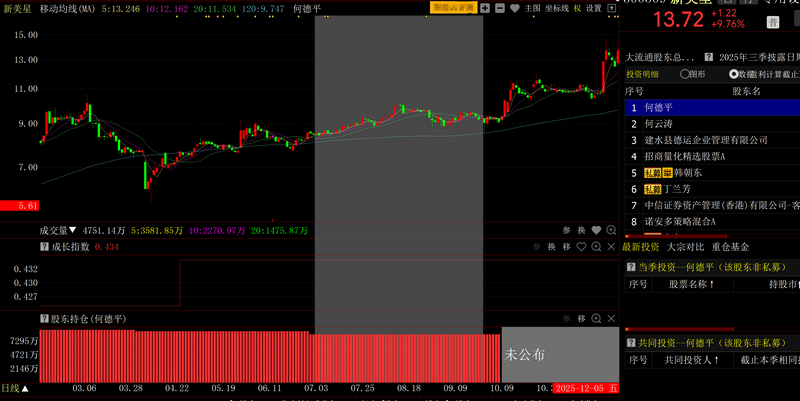Click the 主图 button in chart toolbar

pyautogui.click(x=532, y=8)
